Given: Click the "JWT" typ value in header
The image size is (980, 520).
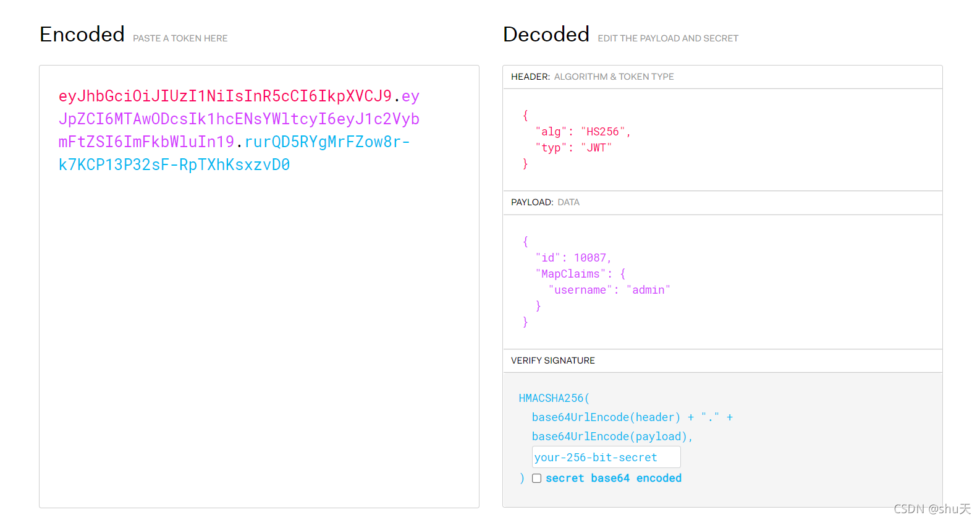Looking at the screenshot, I should [596, 148].
